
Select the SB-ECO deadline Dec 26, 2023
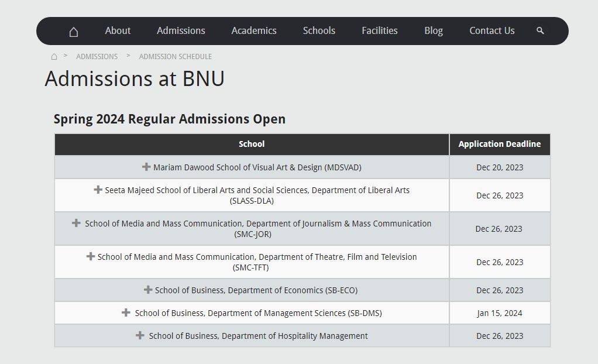[x=500, y=290]
